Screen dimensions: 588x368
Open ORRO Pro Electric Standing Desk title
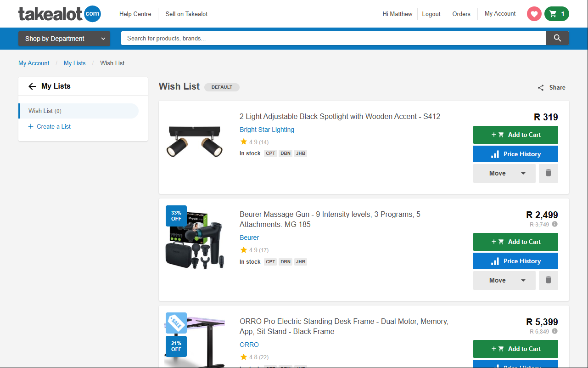tap(344, 326)
